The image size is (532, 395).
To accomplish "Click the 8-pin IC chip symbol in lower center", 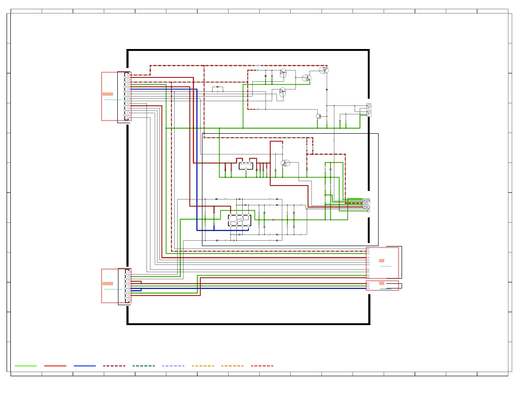I will pyautogui.click(x=239, y=220).
